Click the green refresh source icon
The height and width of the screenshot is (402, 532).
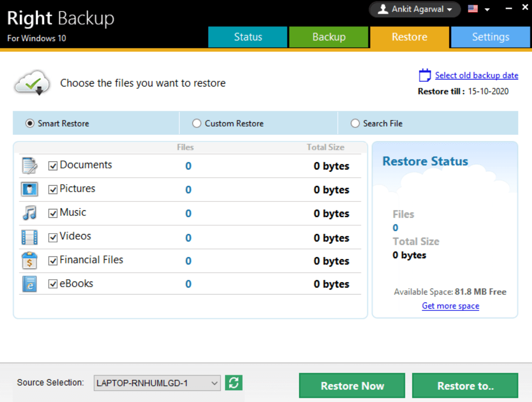pyautogui.click(x=234, y=383)
